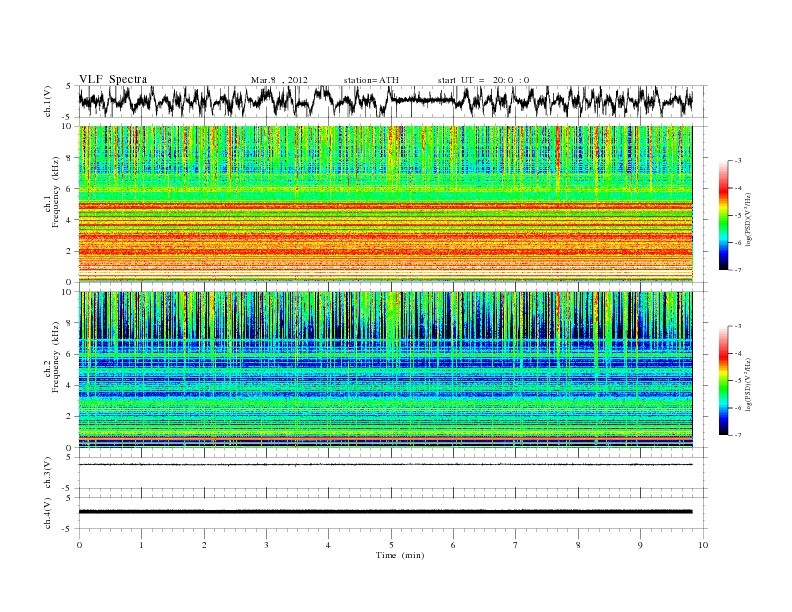Click time axis tick label "7"
792x612 pixels.
516,545
